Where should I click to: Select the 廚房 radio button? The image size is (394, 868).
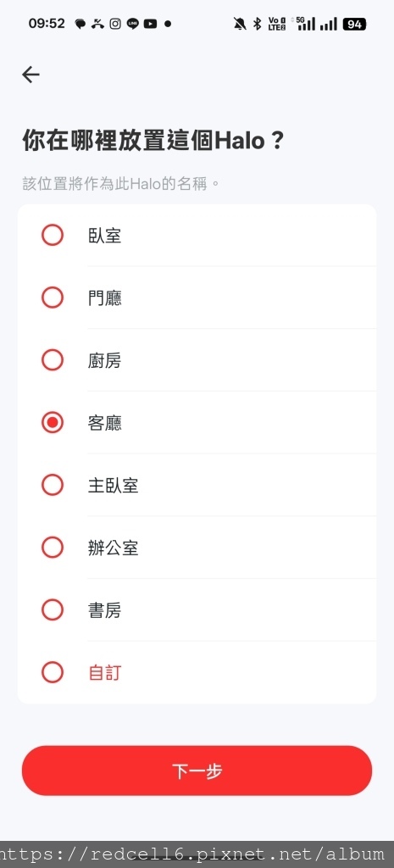pyautogui.click(x=53, y=360)
